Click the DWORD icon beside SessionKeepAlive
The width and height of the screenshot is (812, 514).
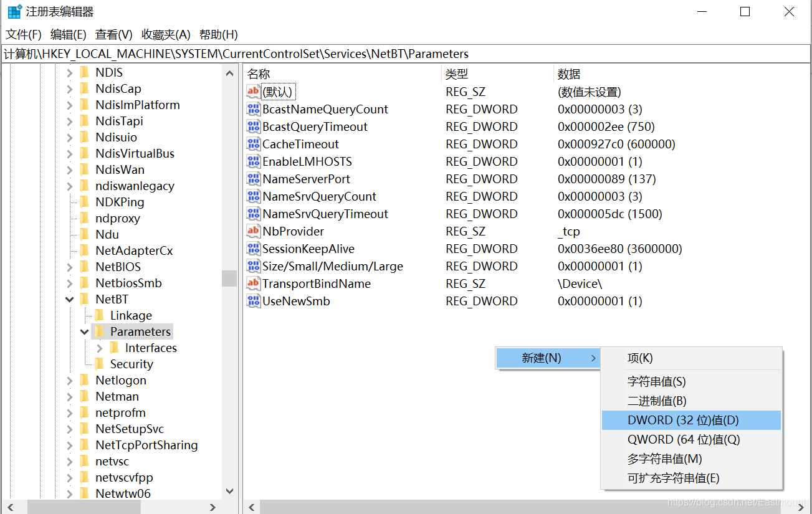(x=253, y=249)
